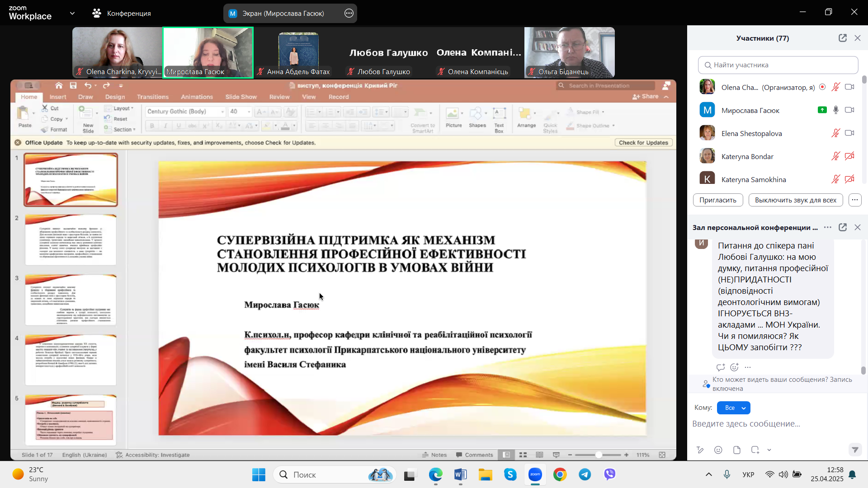The height and width of the screenshot is (488, 868).
Task: Expand Zoom Workplace dropdown arrow
Action: click(72, 14)
